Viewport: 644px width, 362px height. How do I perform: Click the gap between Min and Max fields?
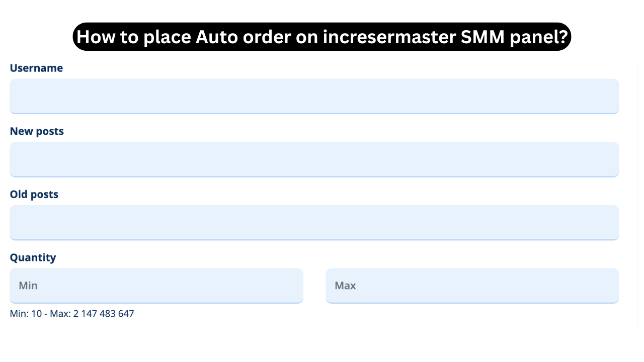(x=314, y=285)
